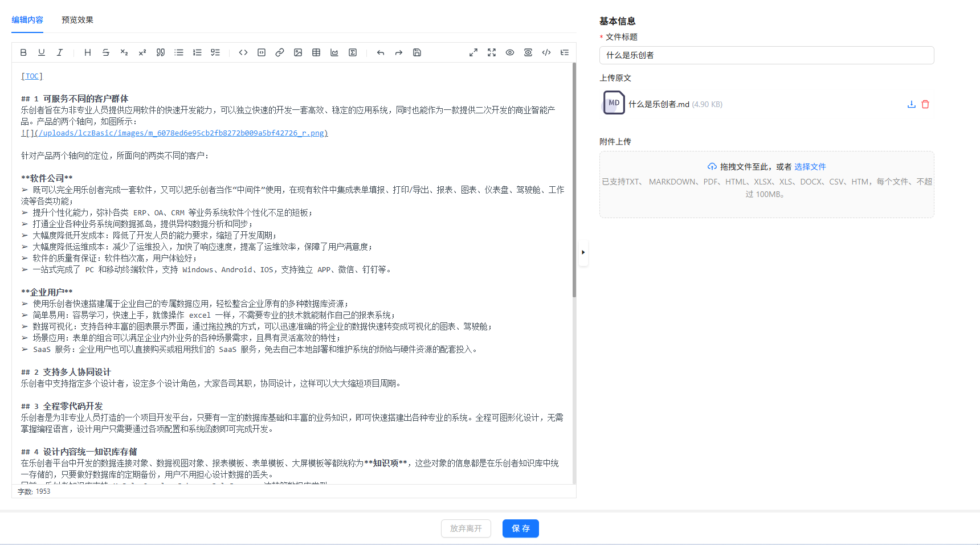This screenshot has height=545, width=980.
Task: Insert a table using the table icon
Action: (316, 52)
